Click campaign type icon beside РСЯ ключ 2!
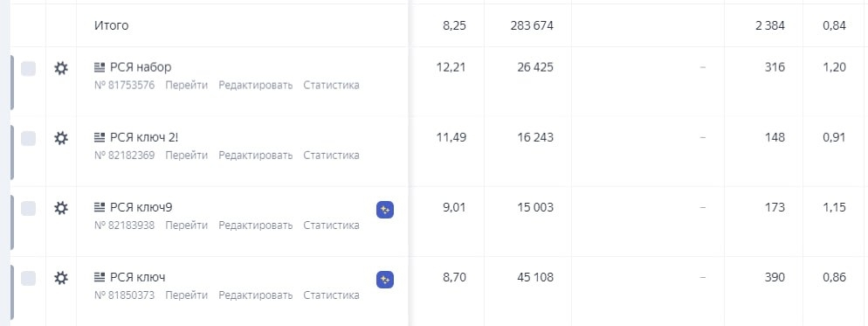This screenshot has width=868, height=326. coord(100,137)
